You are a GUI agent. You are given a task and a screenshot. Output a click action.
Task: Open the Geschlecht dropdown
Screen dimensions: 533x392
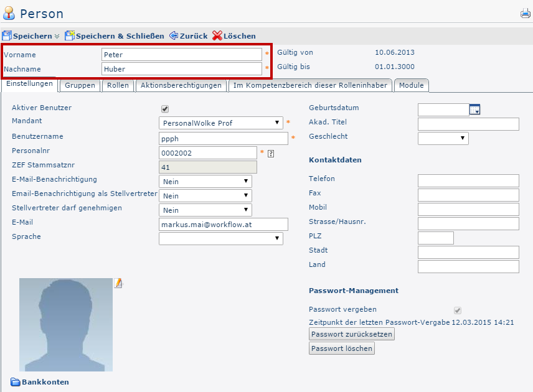[443, 138]
